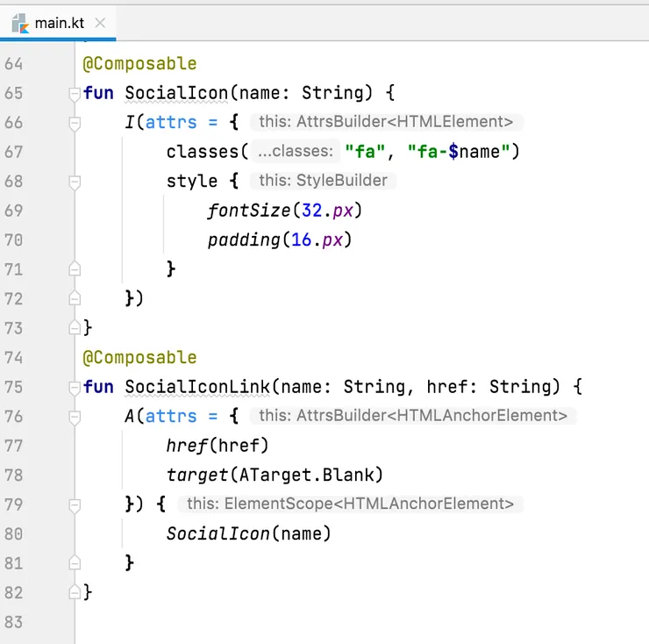The image size is (649, 644).
Task: Click line number 77 in the gutter
Action: (x=14, y=446)
